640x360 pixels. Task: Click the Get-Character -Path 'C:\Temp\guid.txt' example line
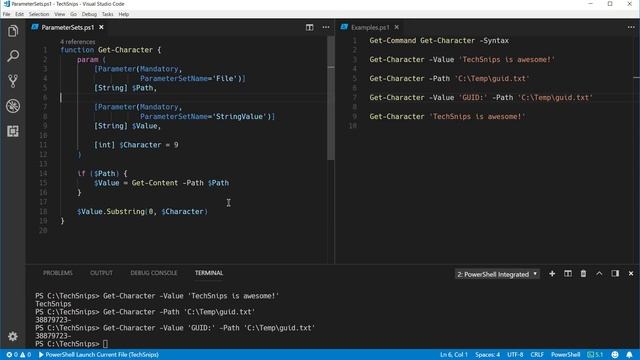449,78
